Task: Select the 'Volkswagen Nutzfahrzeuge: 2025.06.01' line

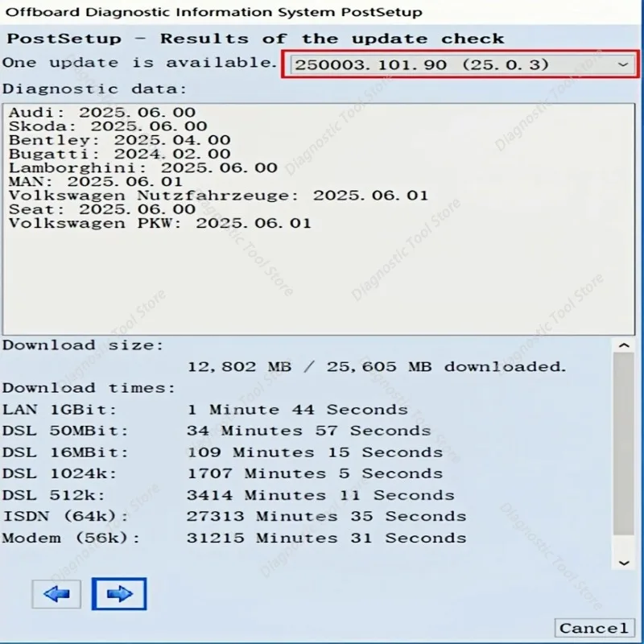Action: (x=218, y=196)
